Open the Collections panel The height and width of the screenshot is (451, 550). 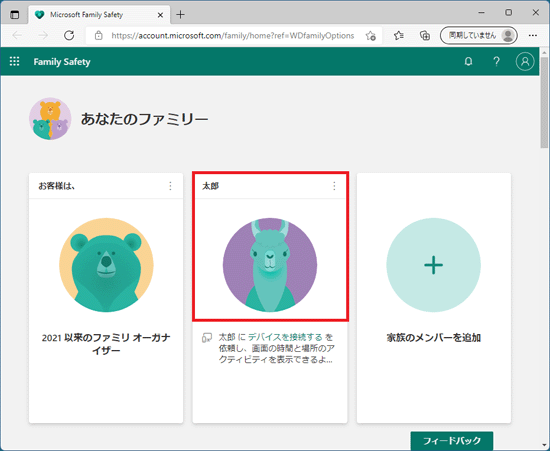point(425,35)
